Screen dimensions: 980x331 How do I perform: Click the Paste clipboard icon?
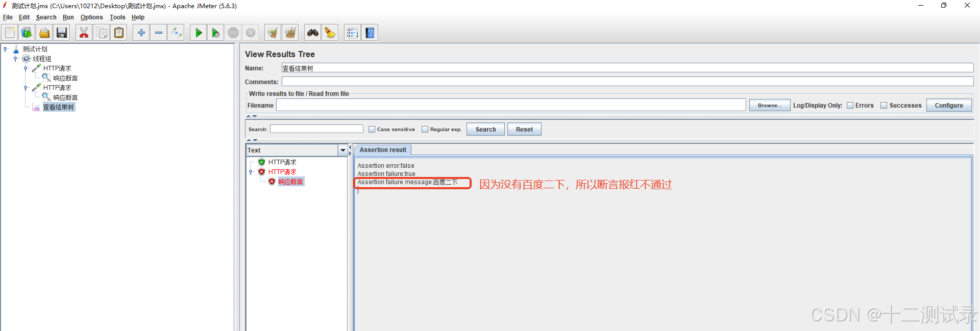(x=119, y=33)
